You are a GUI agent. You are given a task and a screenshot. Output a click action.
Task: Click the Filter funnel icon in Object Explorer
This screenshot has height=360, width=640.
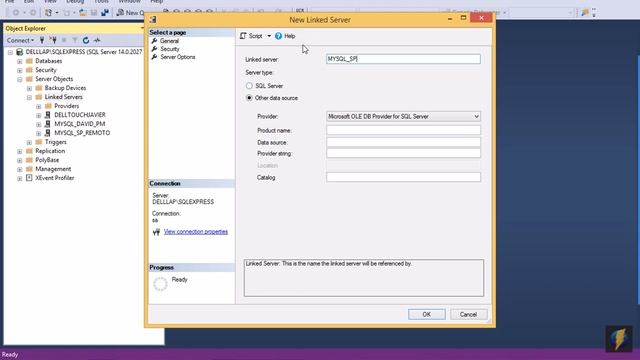[75, 40]
